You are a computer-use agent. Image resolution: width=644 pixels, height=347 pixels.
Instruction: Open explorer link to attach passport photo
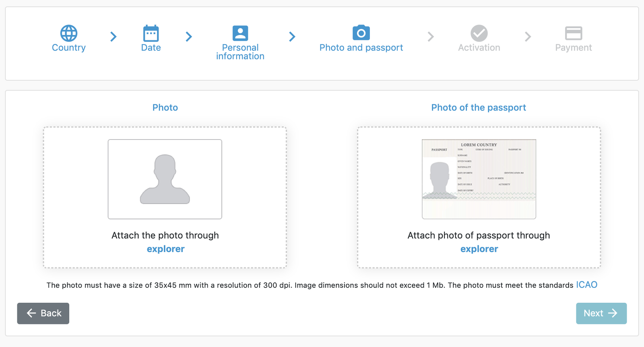tap(479, 249)
